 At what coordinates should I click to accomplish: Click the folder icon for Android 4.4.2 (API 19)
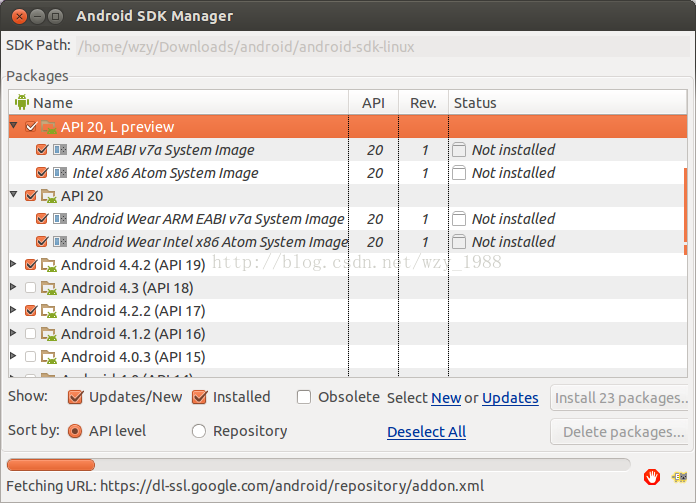49,265
